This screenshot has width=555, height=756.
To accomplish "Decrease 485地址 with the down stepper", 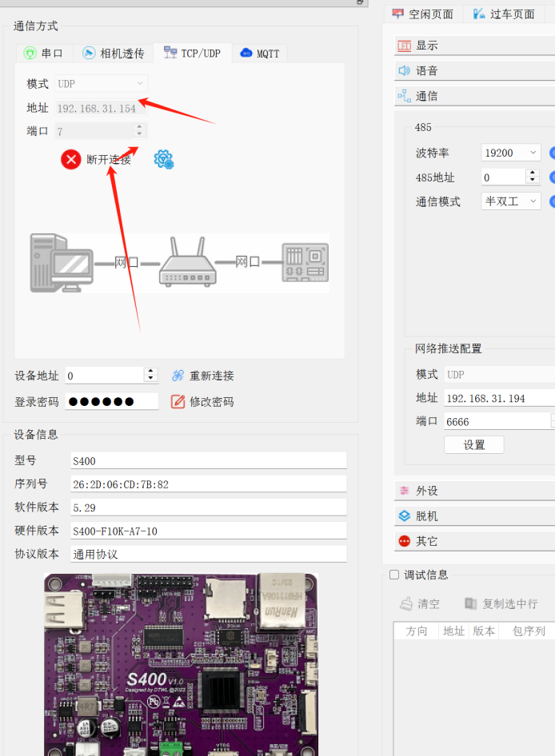I will 533,181.
